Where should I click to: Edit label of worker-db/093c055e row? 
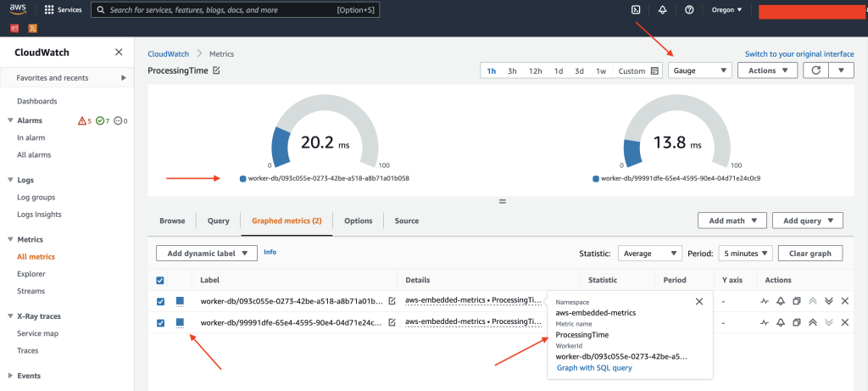tap(392, 301)
